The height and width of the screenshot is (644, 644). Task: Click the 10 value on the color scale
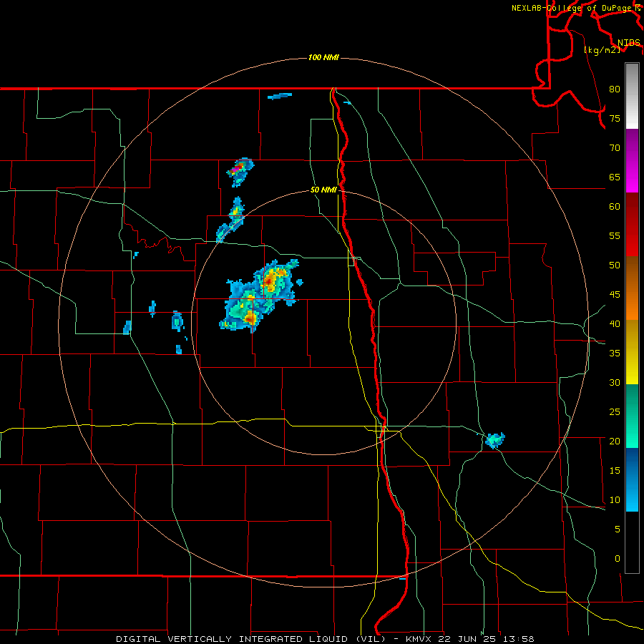(615, 500)
